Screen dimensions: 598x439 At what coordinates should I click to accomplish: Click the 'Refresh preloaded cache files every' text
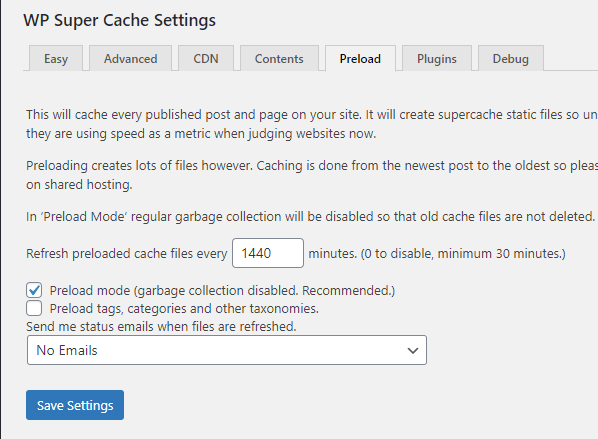point(127,254)
